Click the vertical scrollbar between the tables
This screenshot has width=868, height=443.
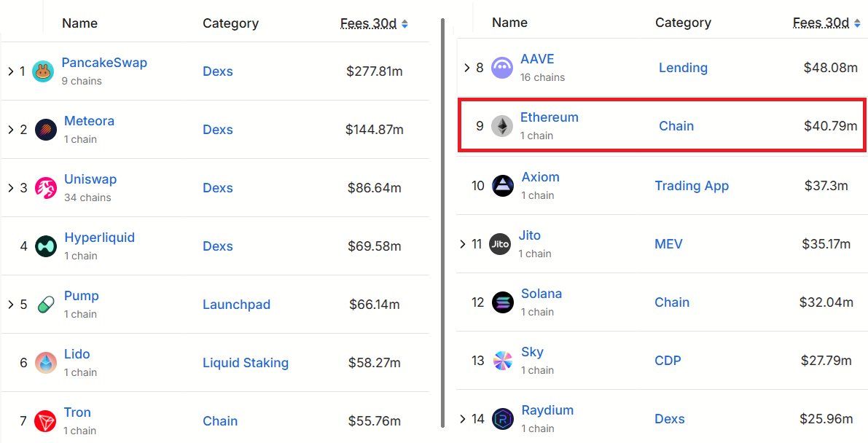click(x=443, y=219)
